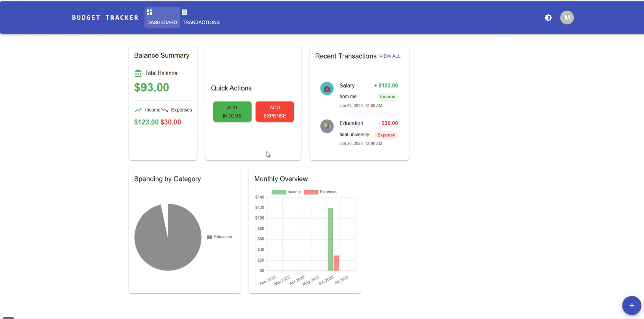The image size is (644, 319).
Task: Click the green June income bar
Action: (330, 239)
